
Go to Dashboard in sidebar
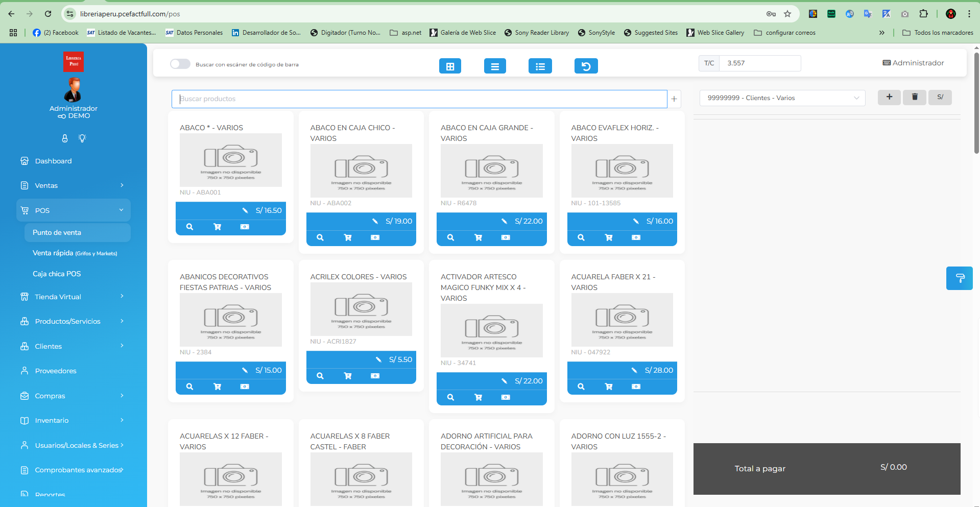pos(53,161)
